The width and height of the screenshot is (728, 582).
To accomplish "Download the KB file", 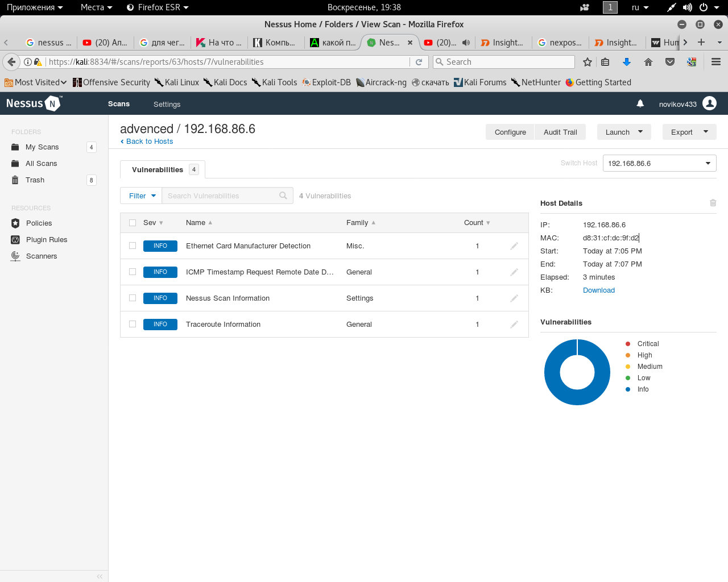I will tap(598, 290).
